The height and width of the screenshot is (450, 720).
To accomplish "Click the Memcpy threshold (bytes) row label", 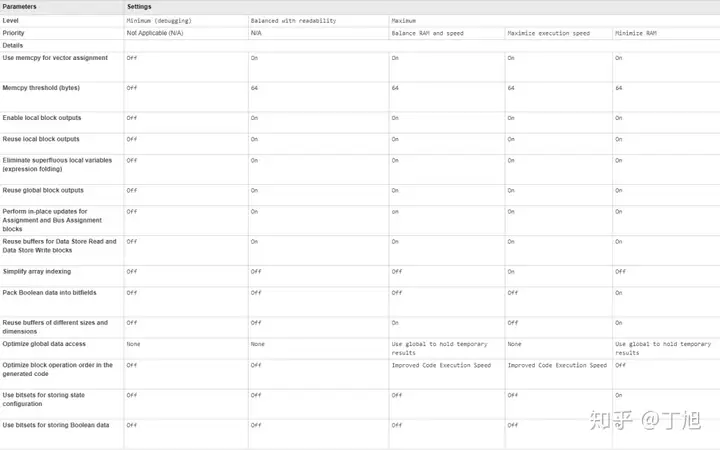I will pyautogui.click(x=41, y=88).
